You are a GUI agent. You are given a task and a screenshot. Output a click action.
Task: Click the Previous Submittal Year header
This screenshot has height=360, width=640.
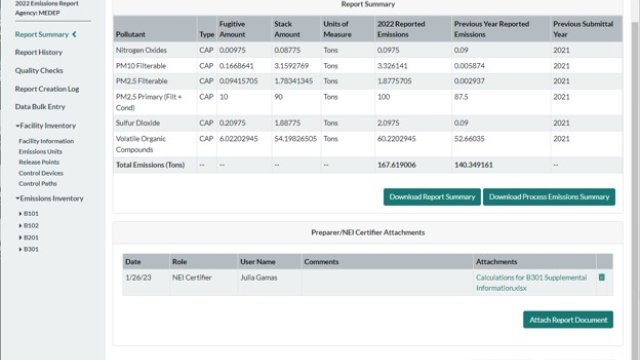587,29
